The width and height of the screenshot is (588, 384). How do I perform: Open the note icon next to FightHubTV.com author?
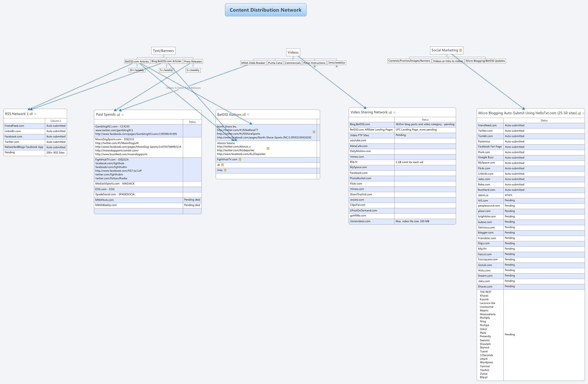pos(240,159)
